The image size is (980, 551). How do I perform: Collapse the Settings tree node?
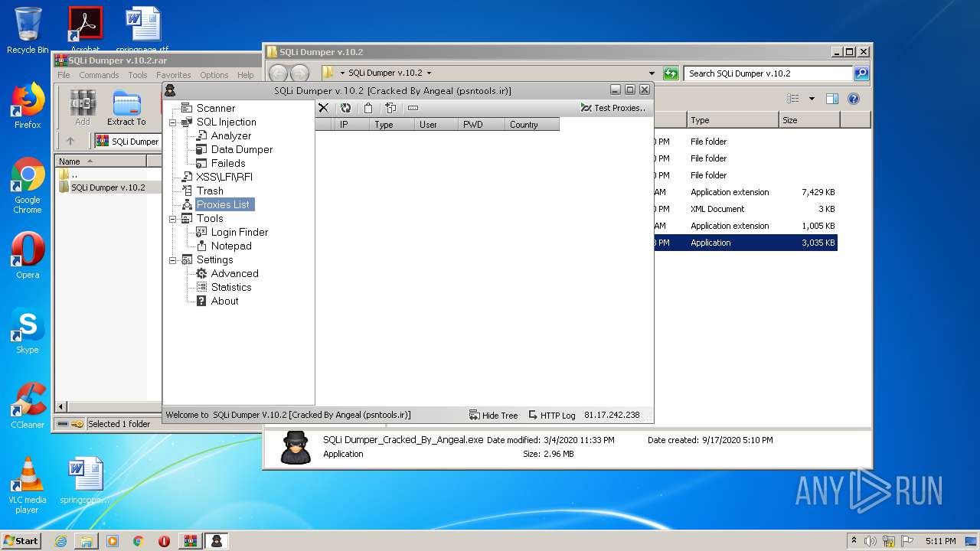tap(173, 260)
